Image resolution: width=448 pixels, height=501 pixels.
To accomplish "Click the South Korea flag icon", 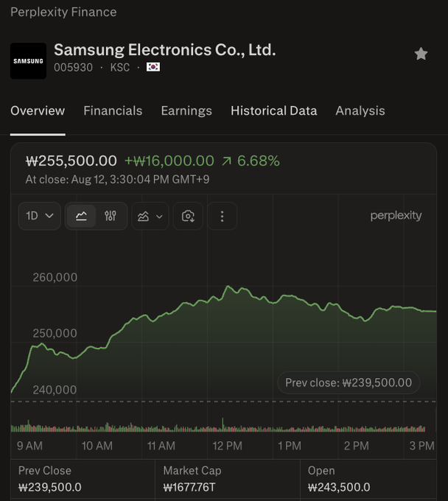I will pyautogui.click(x=153, y=67).
